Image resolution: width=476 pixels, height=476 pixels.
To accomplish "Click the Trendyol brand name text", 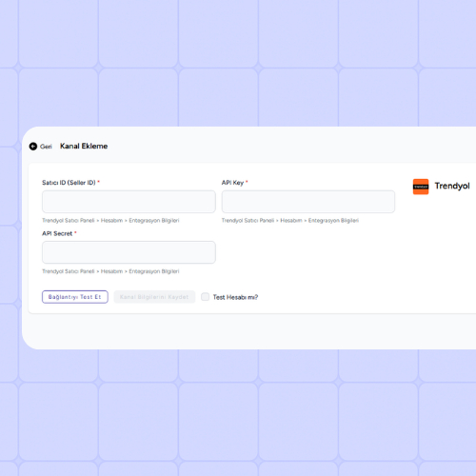I will pyautogui.click(x=452, y=186).
